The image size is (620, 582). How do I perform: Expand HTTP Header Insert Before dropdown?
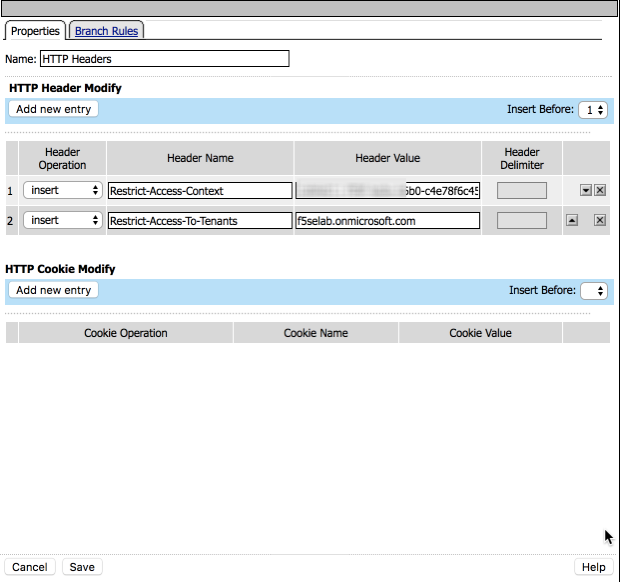click(x=594, y=110)
